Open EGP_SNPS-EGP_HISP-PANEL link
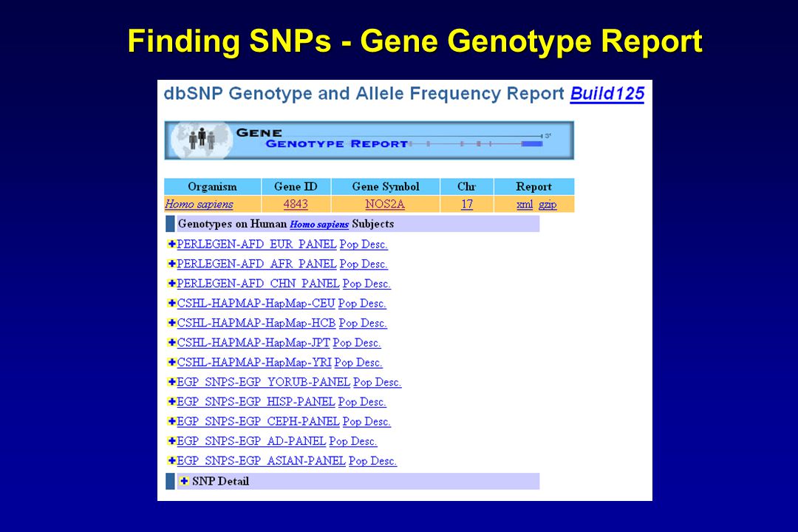 point(256,402)
